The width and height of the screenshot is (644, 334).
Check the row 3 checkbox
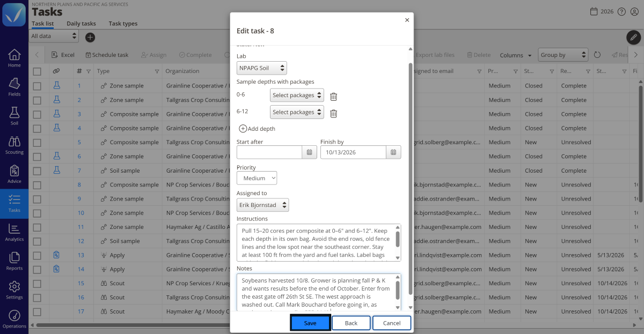37,114
